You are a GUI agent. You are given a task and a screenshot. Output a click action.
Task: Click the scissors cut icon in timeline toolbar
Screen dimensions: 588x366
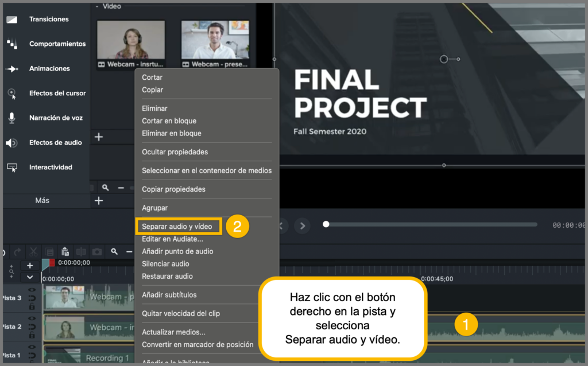click(x=33, y=252)
